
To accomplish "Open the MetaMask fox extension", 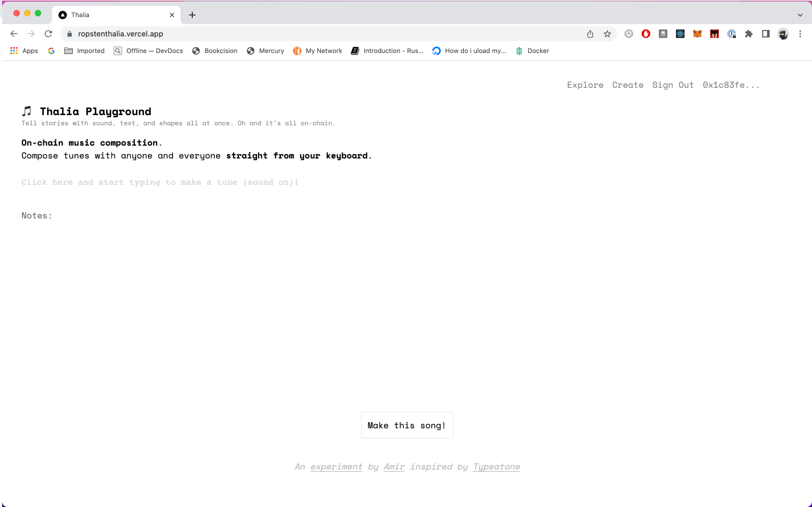I will [697, 34].
